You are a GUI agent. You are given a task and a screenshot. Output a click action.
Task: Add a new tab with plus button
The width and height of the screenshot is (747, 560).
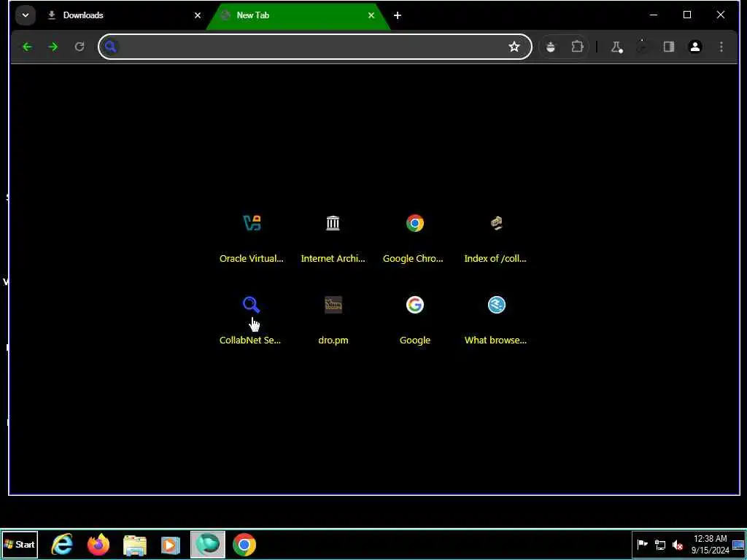click(x=398, y=15)
